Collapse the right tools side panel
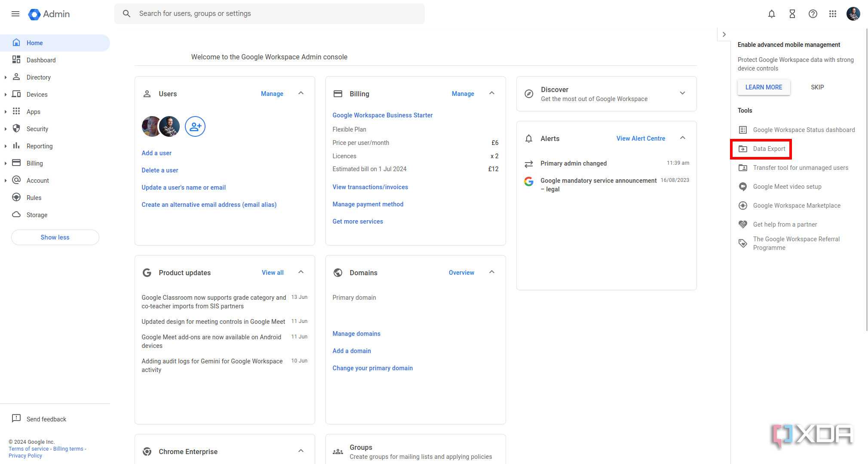The image size is (868, 464). tap(724, 34)
